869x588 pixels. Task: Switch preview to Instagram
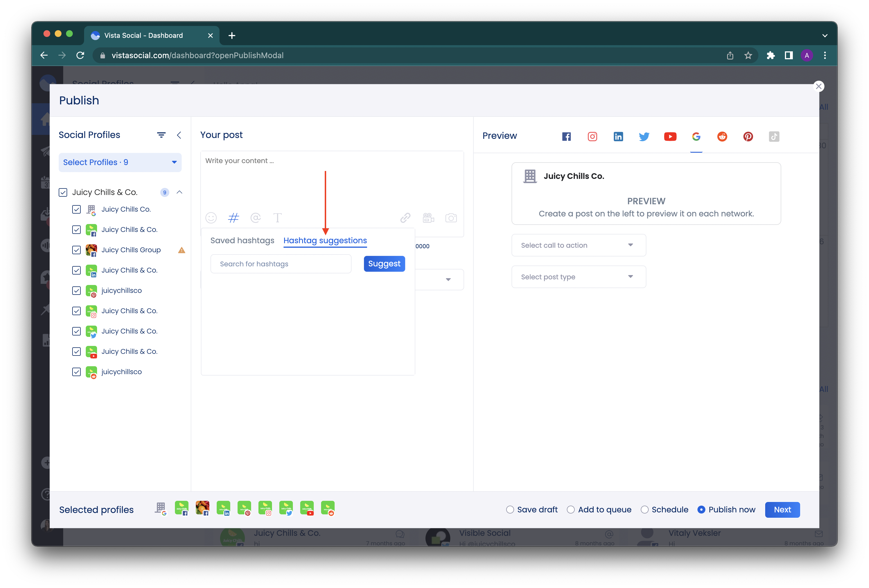[x=592, y=137]
